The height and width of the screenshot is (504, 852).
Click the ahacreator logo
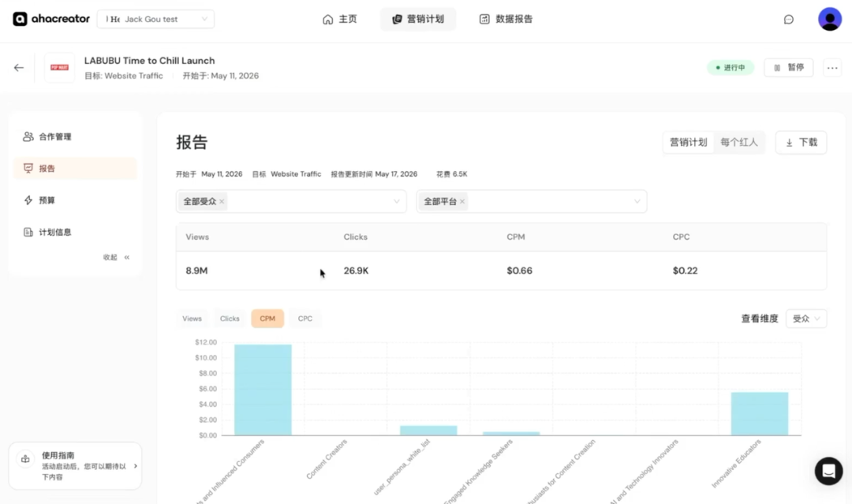pyautogui.click(x=51, y=19)
